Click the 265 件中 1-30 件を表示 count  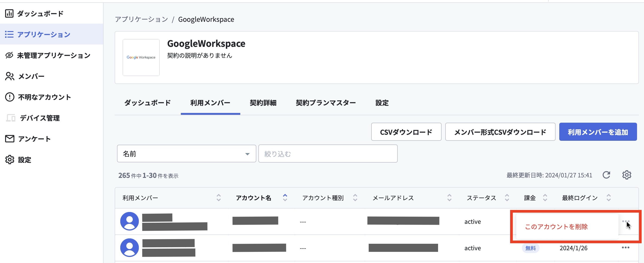coord(148,176)
